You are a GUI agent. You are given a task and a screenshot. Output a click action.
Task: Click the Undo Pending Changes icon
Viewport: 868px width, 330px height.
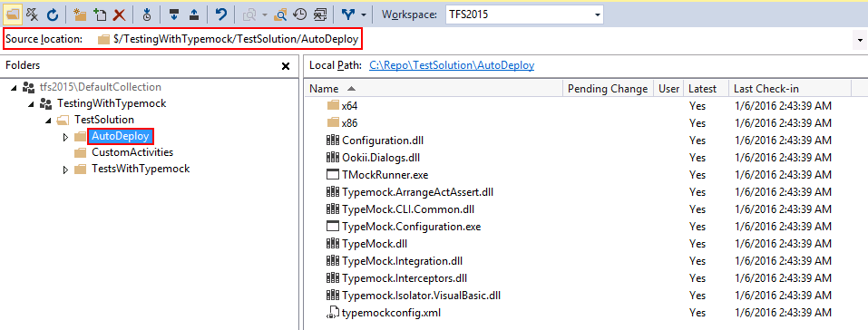coord(221,15)
